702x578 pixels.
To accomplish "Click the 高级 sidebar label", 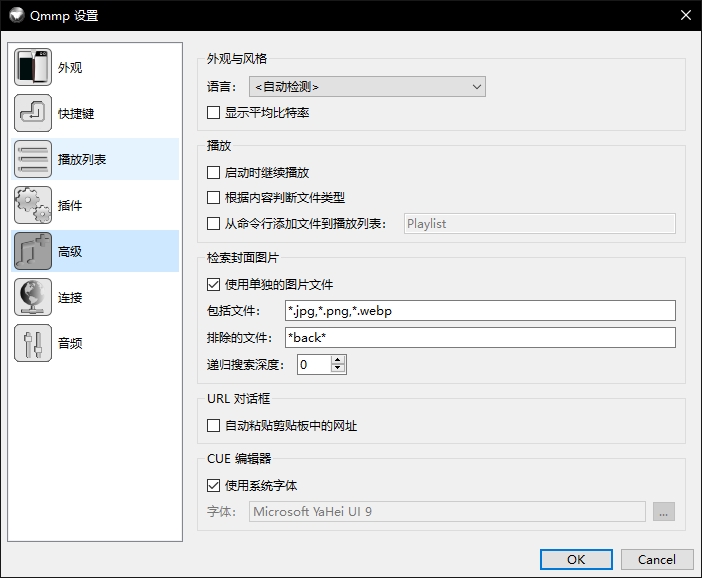I will click(x=70, y=252).
